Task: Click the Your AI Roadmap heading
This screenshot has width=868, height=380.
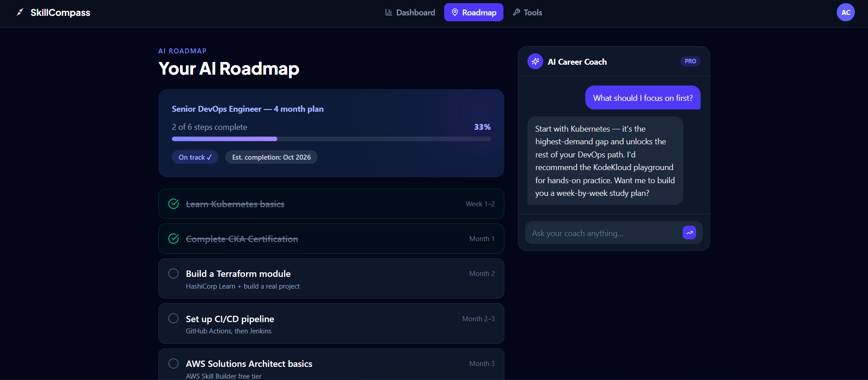Action: click(x=229, y=69)
